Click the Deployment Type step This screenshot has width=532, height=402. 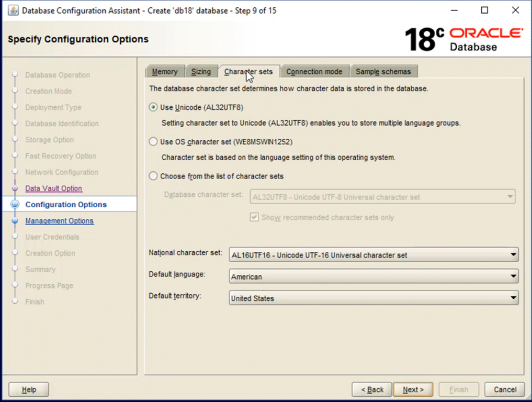pos(53,107)
